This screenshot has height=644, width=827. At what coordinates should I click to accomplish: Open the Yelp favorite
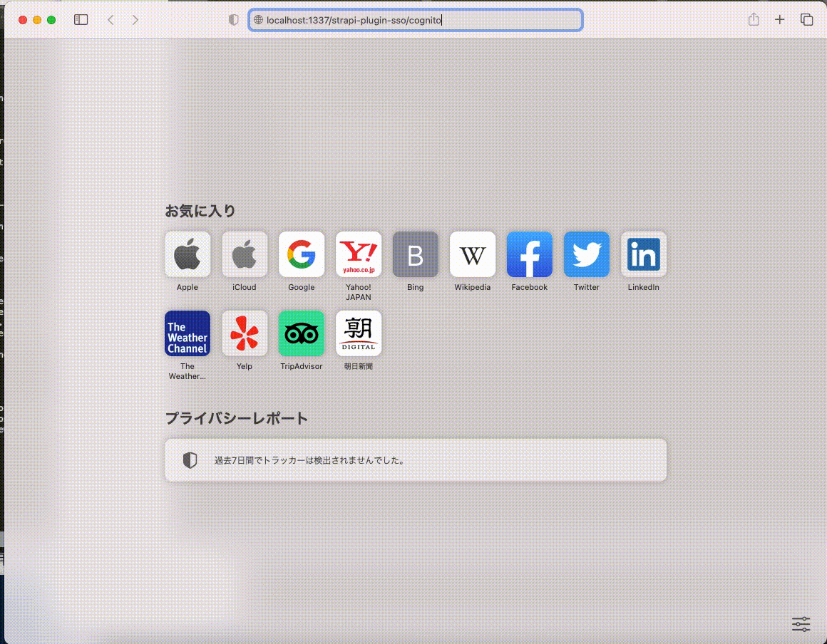(244, 333)
